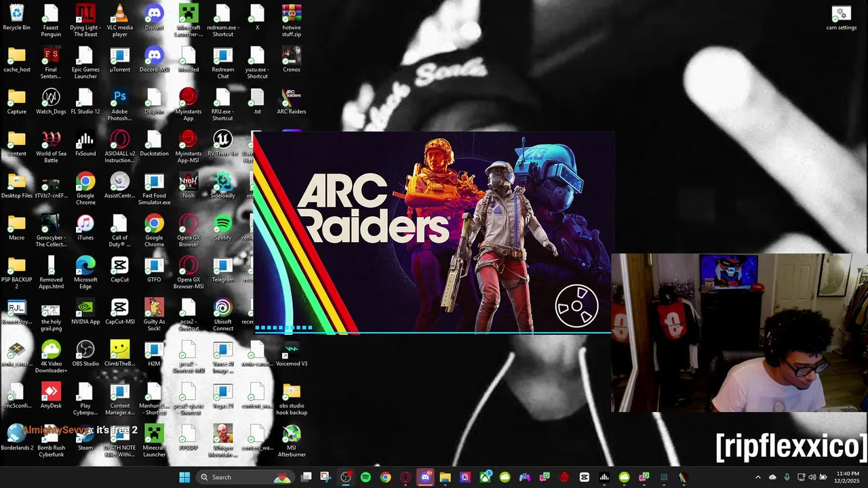The image size is (868, 488).
Task: Open the Telegram desktop shortcut
Action: coord(222,269)
